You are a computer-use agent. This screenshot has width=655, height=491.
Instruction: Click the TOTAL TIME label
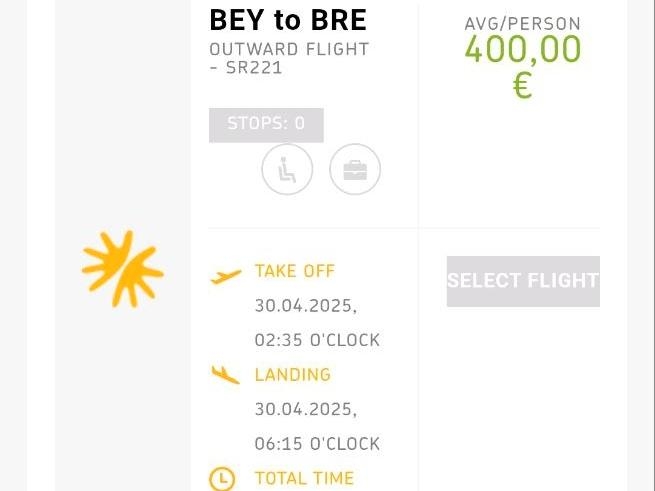(305, 478)
